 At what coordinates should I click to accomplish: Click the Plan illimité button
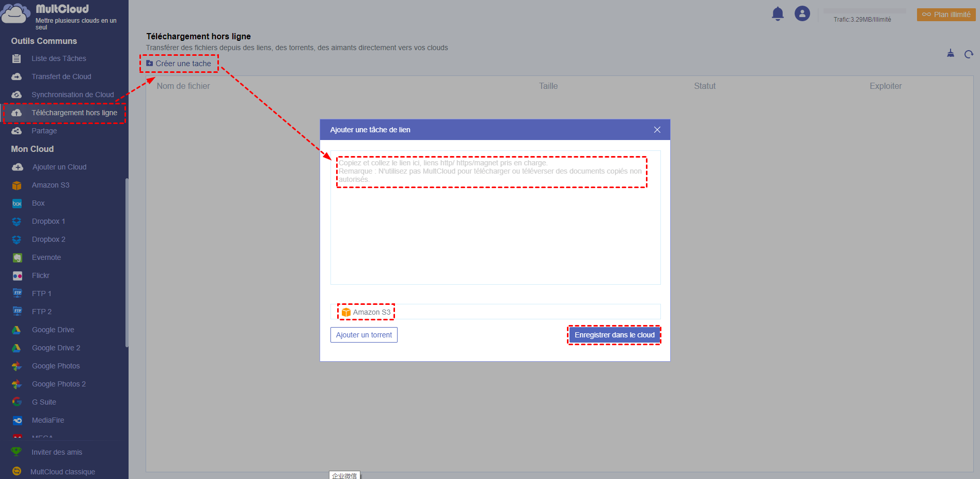pos(946,14)
